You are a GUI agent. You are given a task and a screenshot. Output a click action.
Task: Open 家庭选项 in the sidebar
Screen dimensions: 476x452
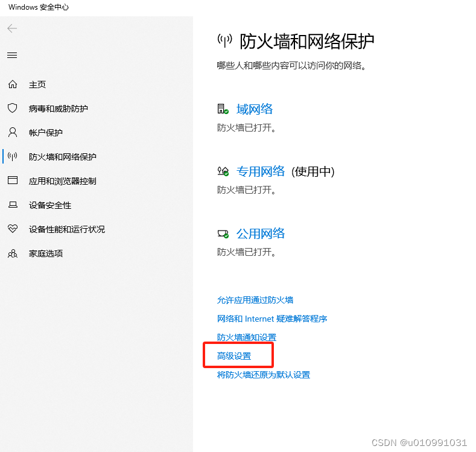[45, 253]
